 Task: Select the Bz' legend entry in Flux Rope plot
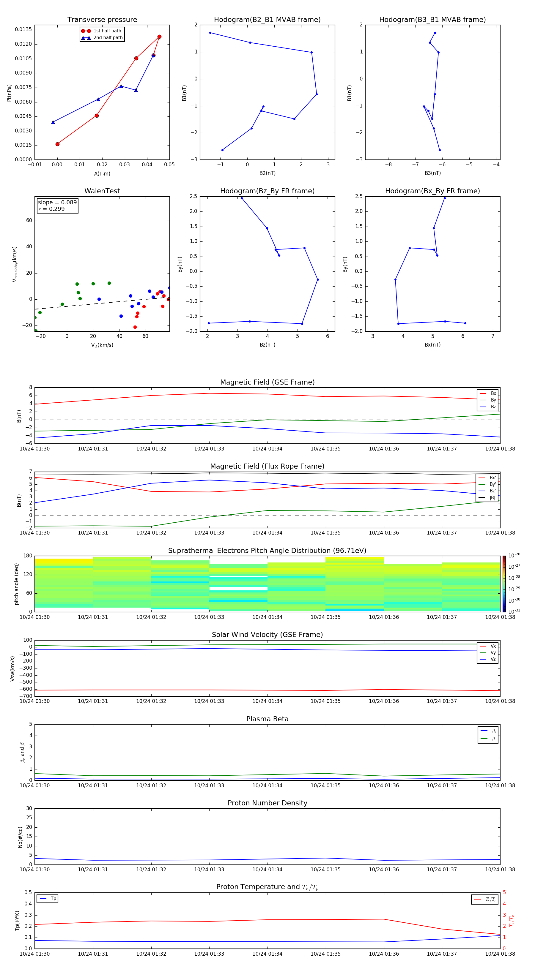[487, 491]
